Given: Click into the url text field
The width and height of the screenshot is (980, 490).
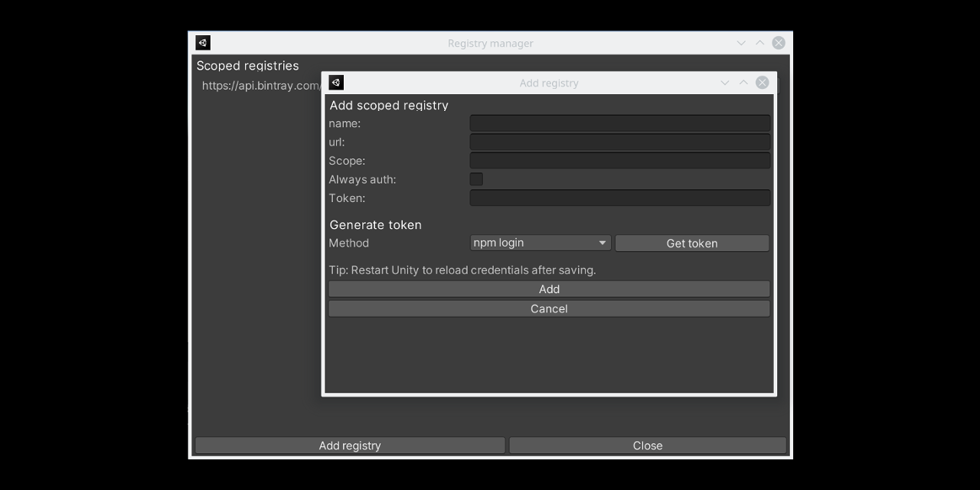Looking at the screenshot, I should coord(619,142).
